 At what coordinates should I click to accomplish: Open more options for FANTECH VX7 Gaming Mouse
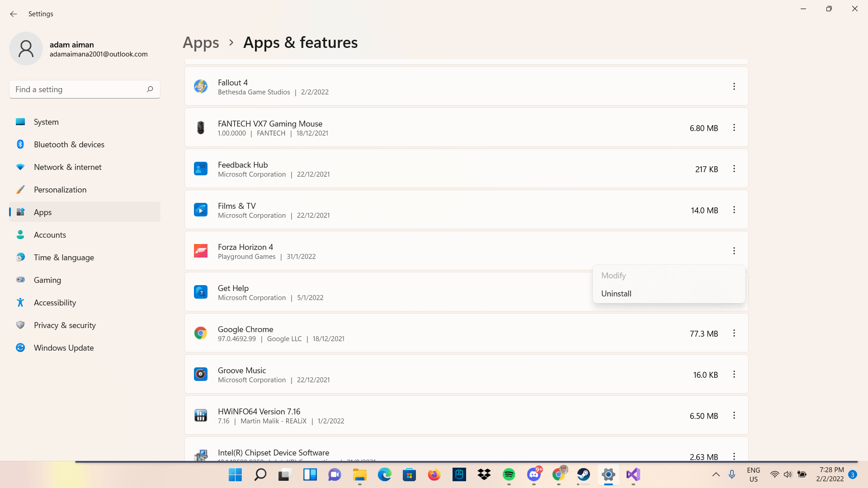[734, 127]
